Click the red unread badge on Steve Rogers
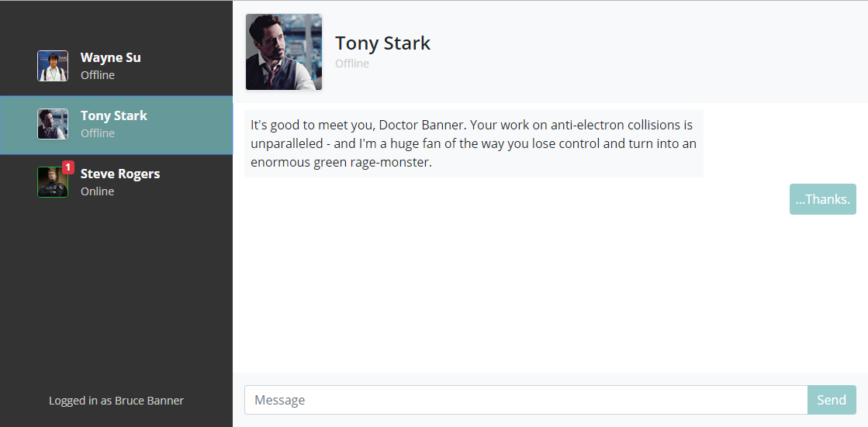 tap(68, 167)
